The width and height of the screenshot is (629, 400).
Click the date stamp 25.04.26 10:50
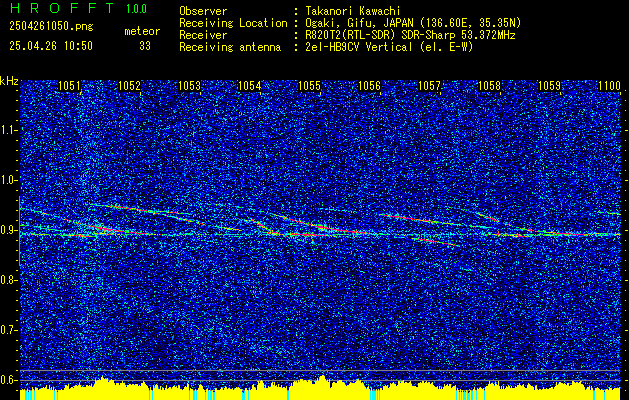(x=51, y=46)
